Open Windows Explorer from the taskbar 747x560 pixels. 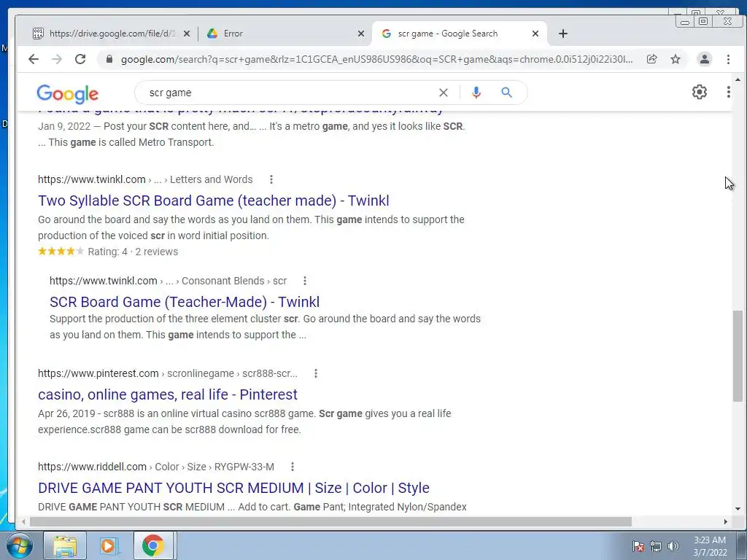[x=65, y=545]
